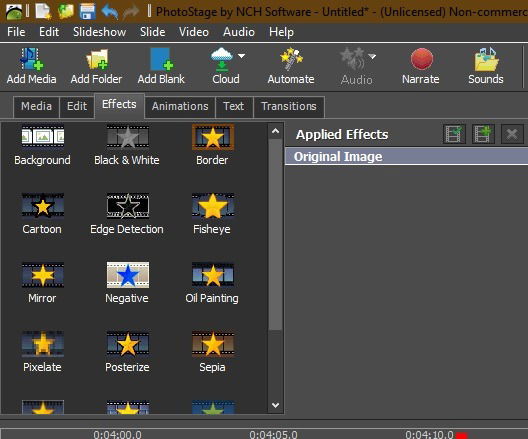Open the Sounds library
Viewport: 528px width, 439px height.
coord(486,66)
